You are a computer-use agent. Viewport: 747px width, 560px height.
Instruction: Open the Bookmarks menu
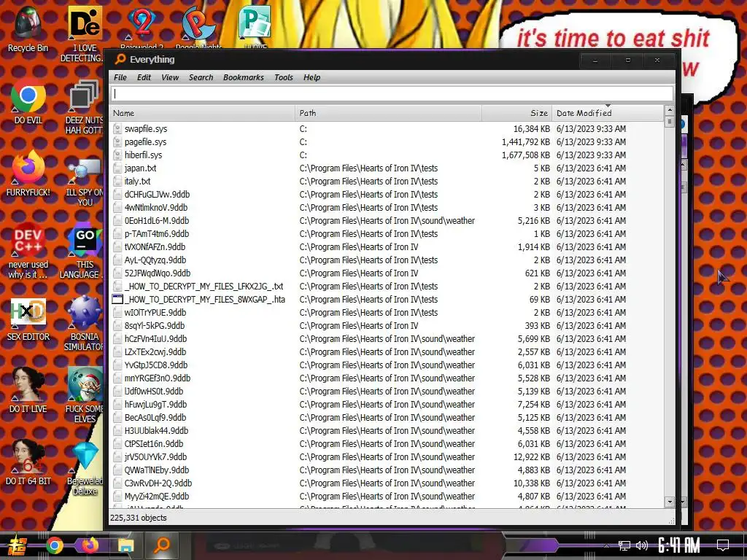243,77
